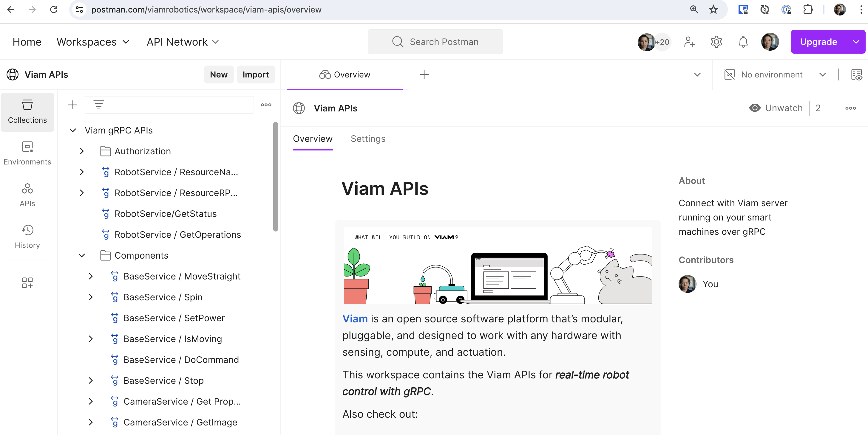This screenshot has height=435, width=868.
Task: Open the Environments sidebar panel
Action: click(27, 153)
